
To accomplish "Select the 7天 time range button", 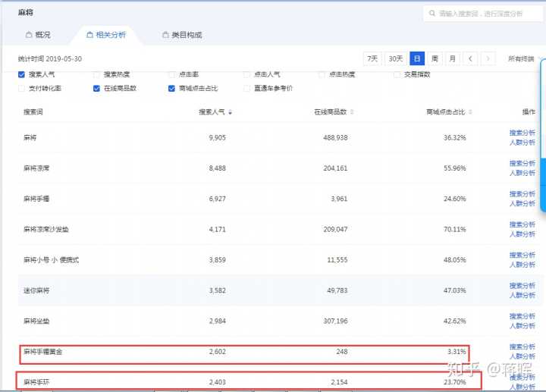I will coord(372,58).
